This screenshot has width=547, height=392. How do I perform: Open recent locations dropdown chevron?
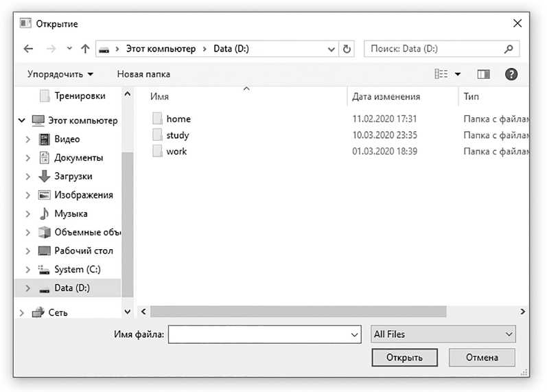coord(69,48)
